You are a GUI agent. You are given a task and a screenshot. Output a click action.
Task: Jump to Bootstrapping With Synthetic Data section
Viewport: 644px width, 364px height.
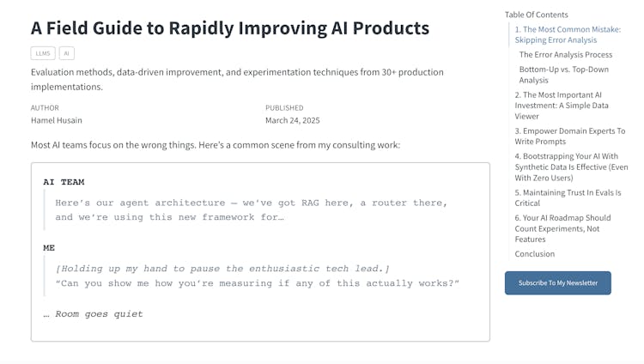tap(571, 167)
